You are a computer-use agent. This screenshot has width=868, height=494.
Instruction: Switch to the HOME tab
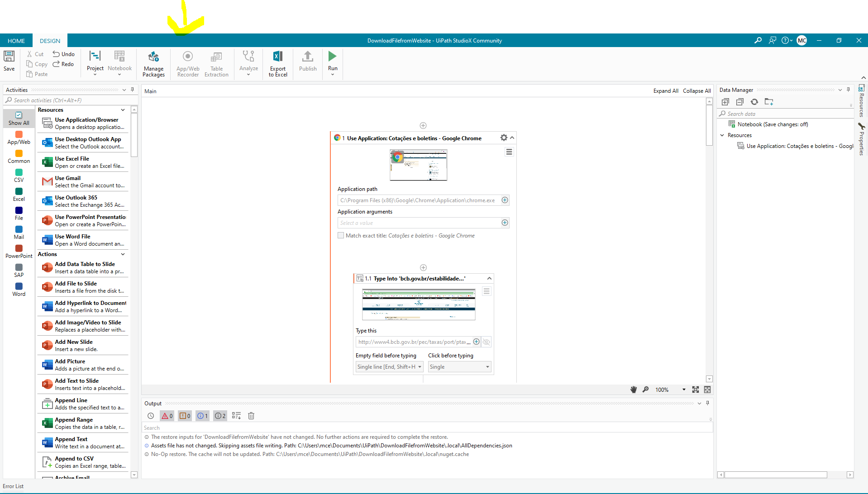click(x=16, y=40)
